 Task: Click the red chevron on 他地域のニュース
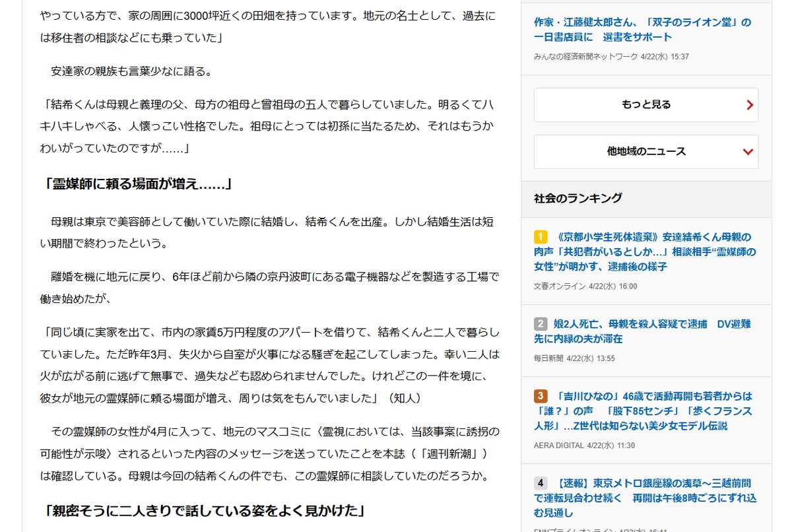coord(748,152)
